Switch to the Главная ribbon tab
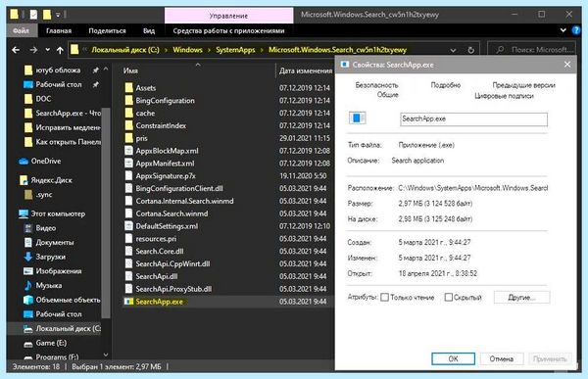588x379 pixels. 59,30
